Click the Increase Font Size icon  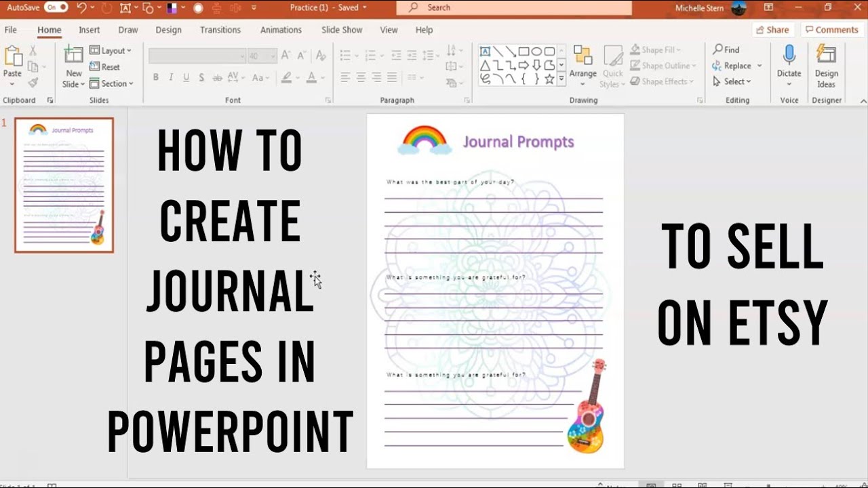(285, 56)
